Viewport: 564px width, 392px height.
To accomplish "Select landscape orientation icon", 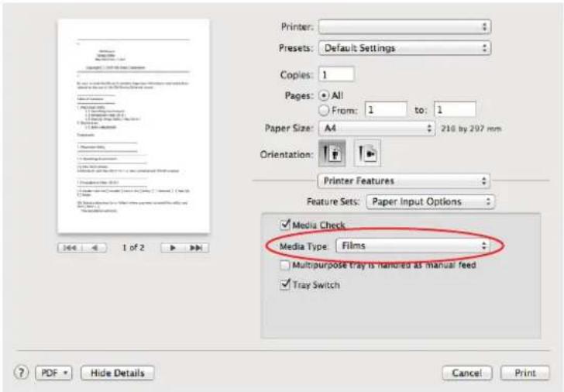I will click(367, 153).
